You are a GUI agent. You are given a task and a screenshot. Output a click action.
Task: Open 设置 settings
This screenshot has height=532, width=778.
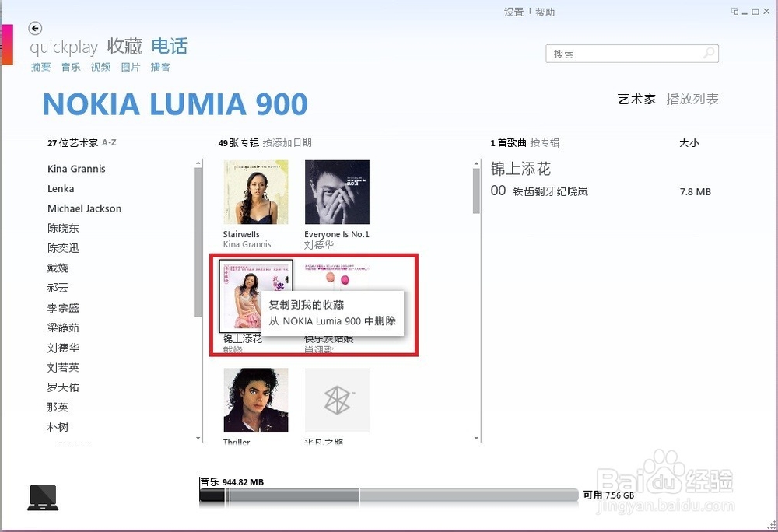click(x=513, y=12)
